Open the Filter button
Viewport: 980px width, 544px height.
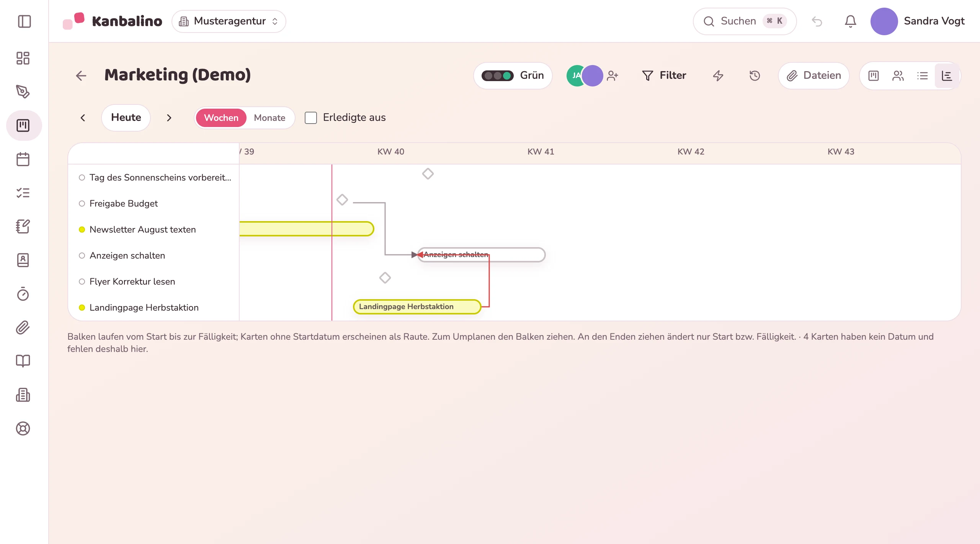pos(665,76)
